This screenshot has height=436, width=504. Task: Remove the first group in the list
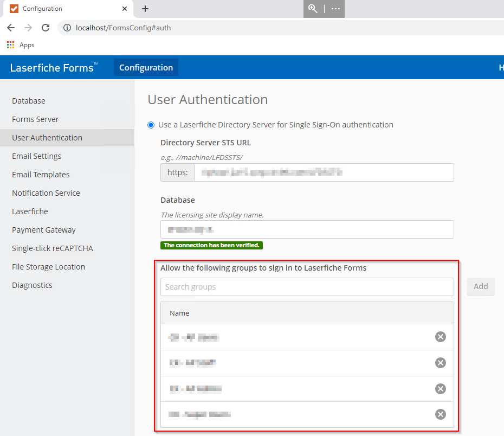(x=441, y=337)
